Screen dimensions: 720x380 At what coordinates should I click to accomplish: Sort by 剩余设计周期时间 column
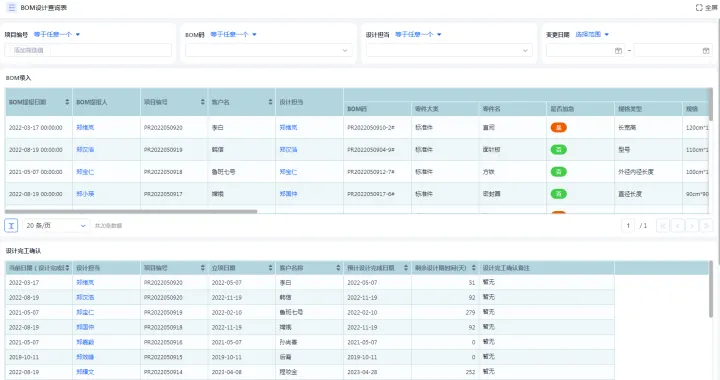(473, 268)
